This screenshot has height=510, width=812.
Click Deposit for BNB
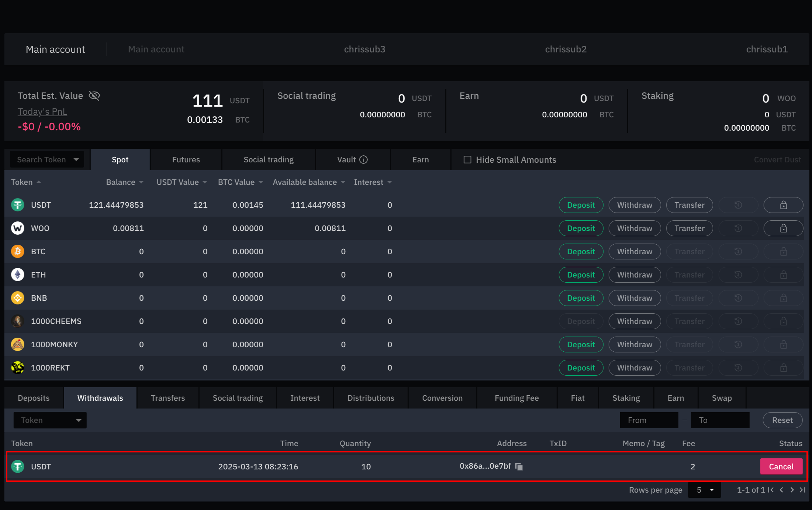[x=581, y=298]
